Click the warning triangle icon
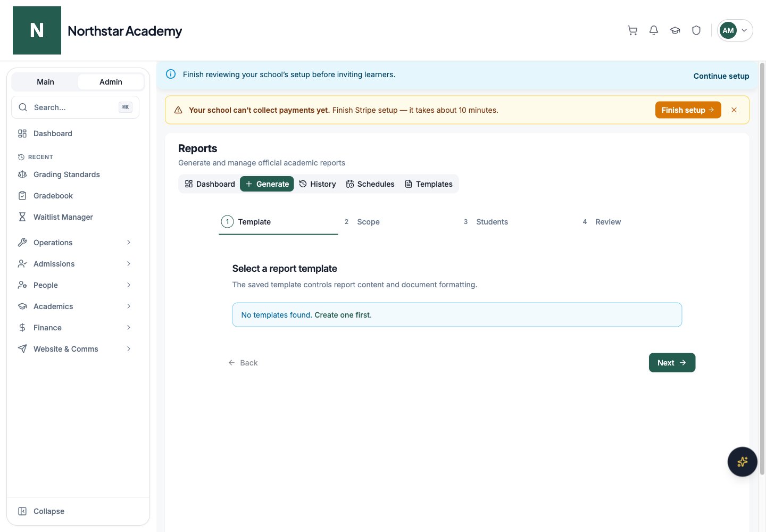The width and height of the screenshot is (766, 532). [x=178, y=110]
